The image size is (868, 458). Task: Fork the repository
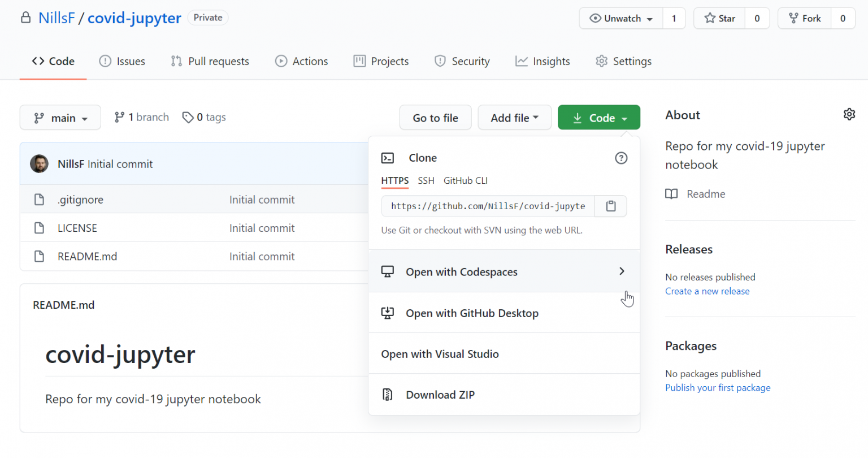pos(804,18)
